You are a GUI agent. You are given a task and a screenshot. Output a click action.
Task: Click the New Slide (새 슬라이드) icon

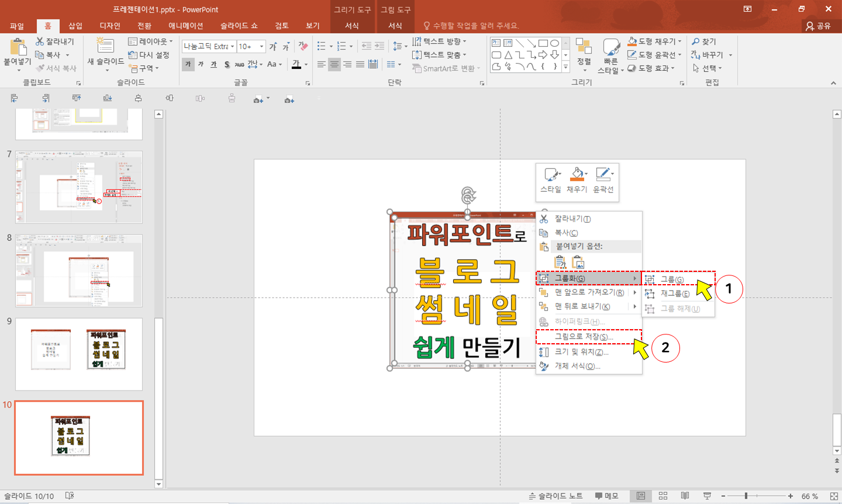point(105,45)
